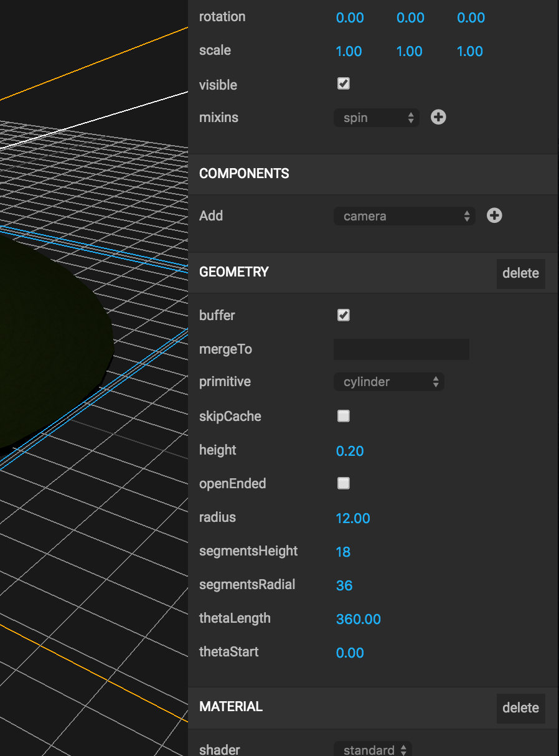Select the MATERIAL section header
Viewport: 559px width, 756px height.
(x=230, y=707)
